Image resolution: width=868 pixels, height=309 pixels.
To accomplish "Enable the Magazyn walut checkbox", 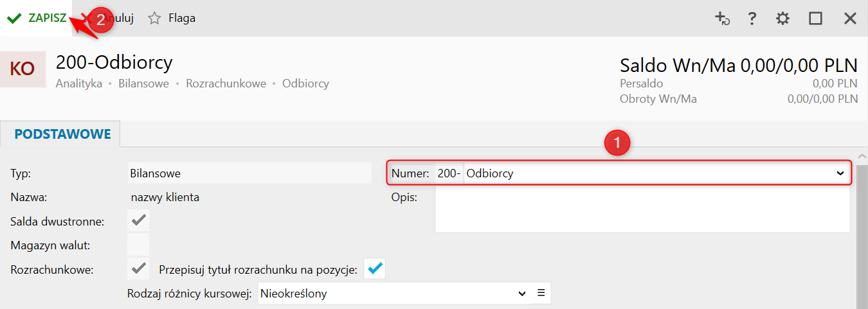I will click(x=138, y=245).
